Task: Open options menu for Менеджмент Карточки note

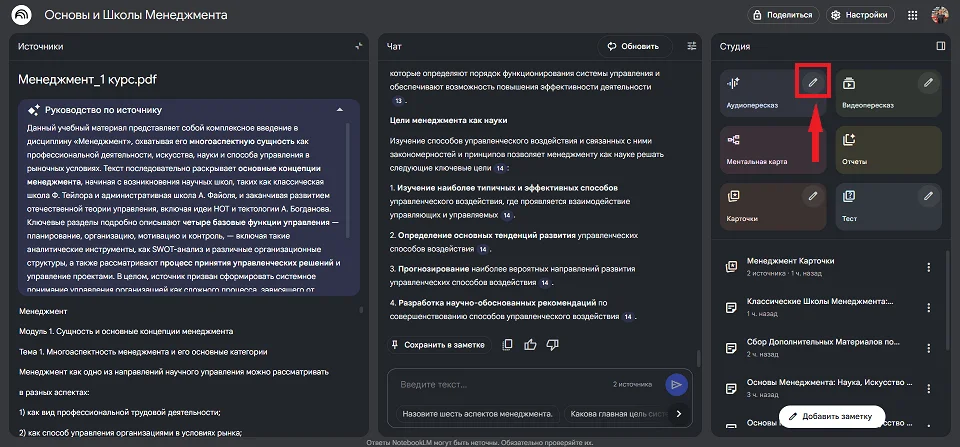Action: click(928, 267)
